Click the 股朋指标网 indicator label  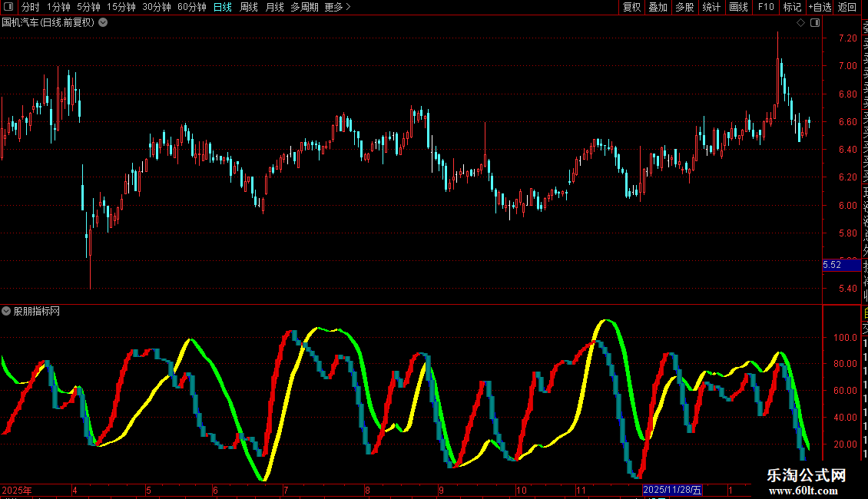(x=37, y=312)
